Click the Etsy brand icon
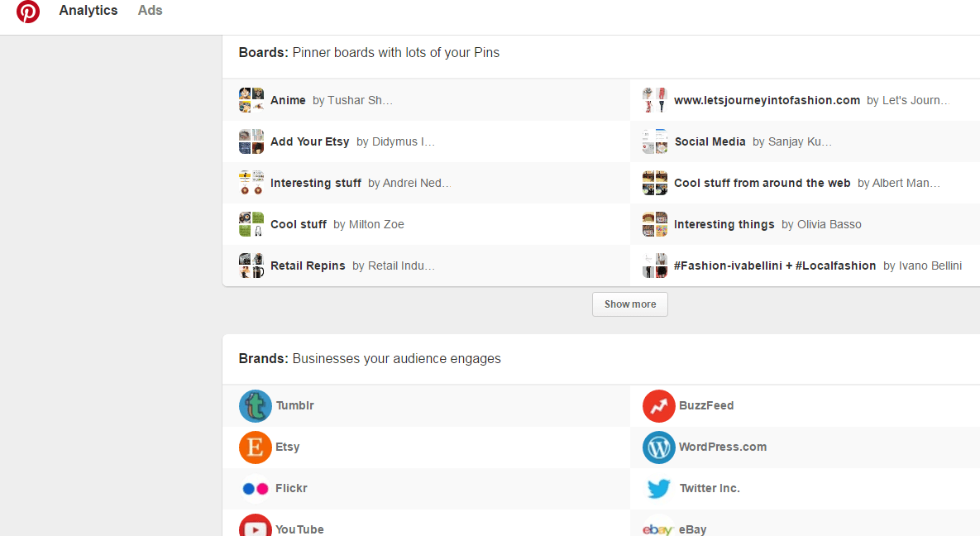 pos(256,447)
